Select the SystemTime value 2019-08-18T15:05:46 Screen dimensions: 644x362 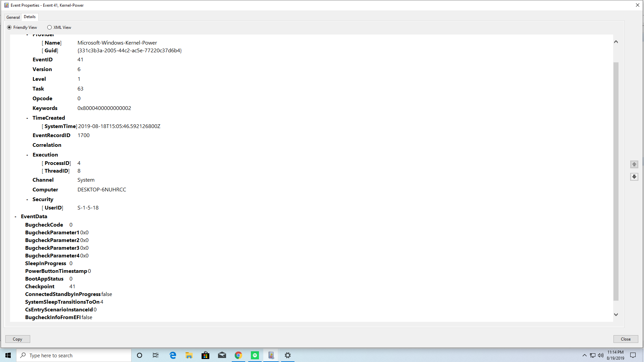(119, 126)
